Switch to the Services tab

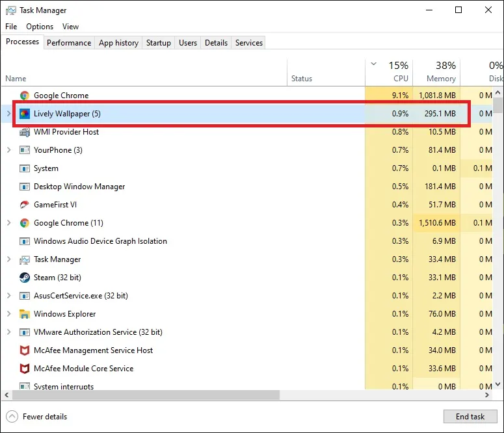[249, 43]
